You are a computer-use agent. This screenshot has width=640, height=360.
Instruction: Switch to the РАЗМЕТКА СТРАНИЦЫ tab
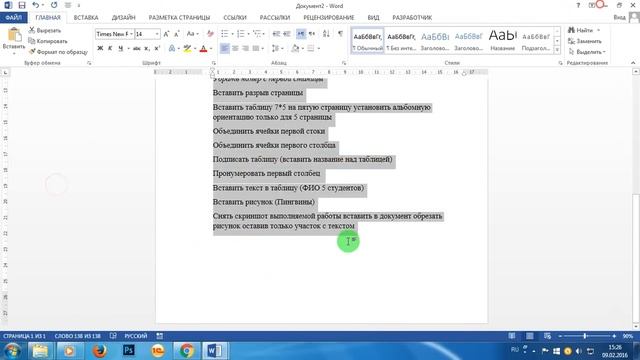coord(179,18)
